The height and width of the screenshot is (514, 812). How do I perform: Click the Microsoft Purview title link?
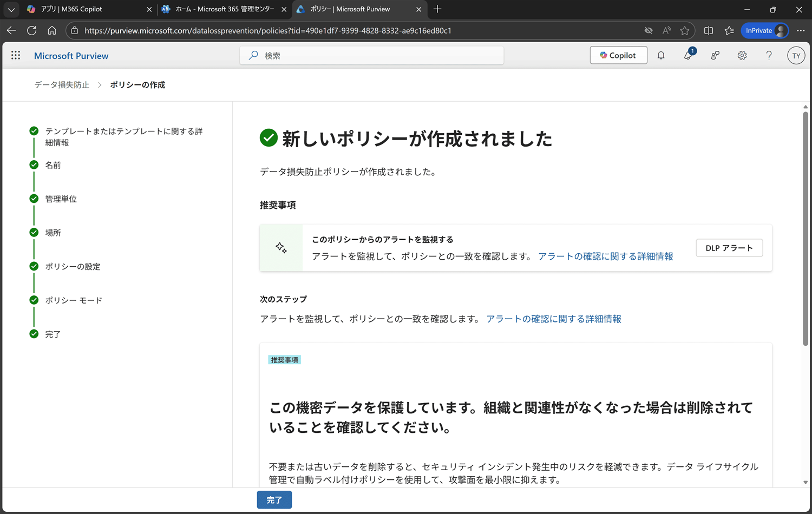click(x=71, y=56)
